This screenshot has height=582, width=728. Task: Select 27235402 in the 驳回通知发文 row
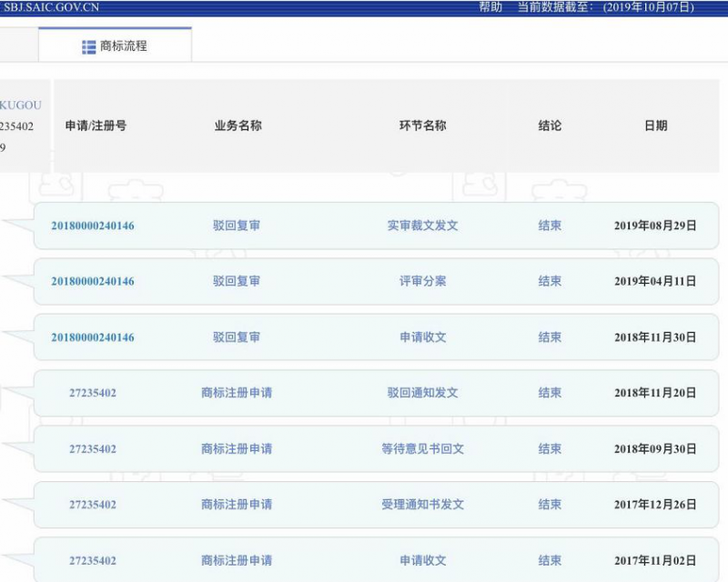tap(92, 394)
